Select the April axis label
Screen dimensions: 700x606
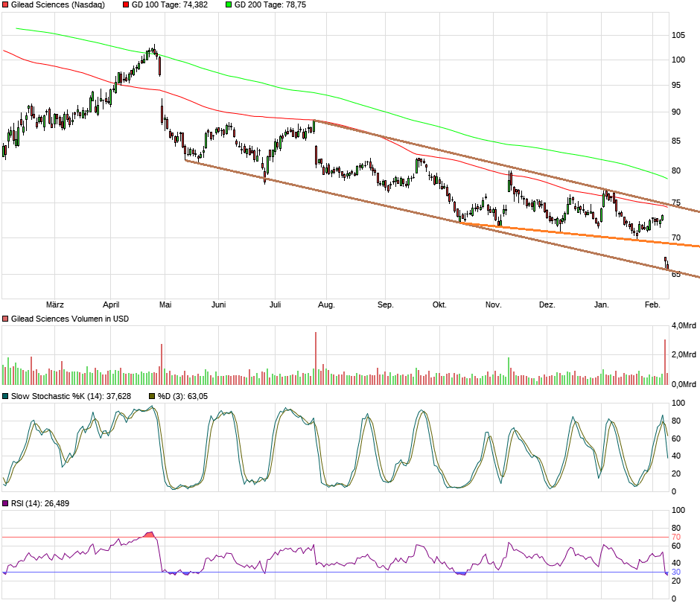point(110,304)
